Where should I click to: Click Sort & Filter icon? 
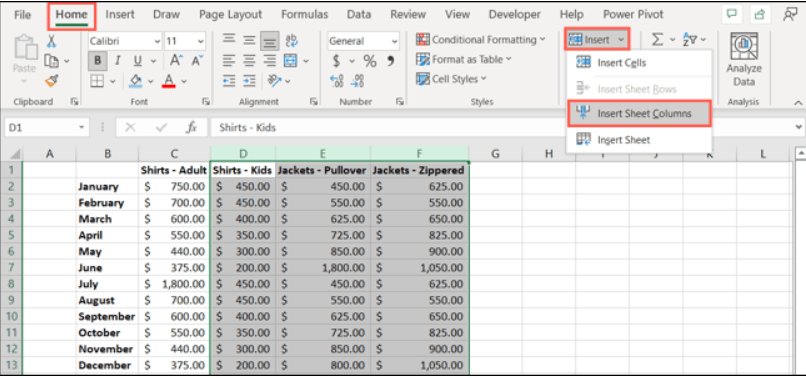pyautogui.click(x=689, y=40)
